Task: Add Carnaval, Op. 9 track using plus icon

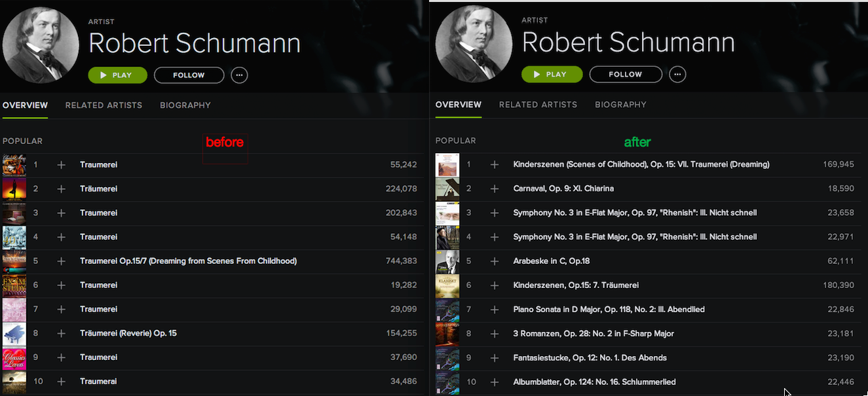Action: 495,189
